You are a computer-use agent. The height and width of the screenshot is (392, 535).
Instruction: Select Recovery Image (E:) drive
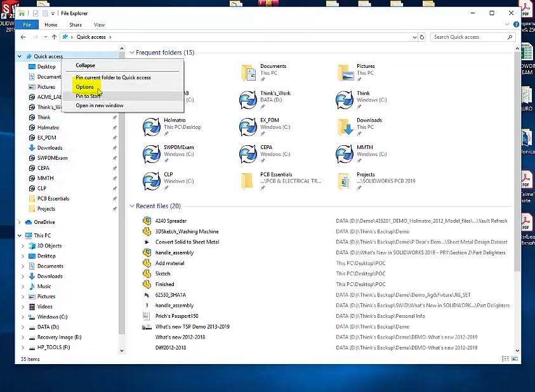[x=60, y=337]
